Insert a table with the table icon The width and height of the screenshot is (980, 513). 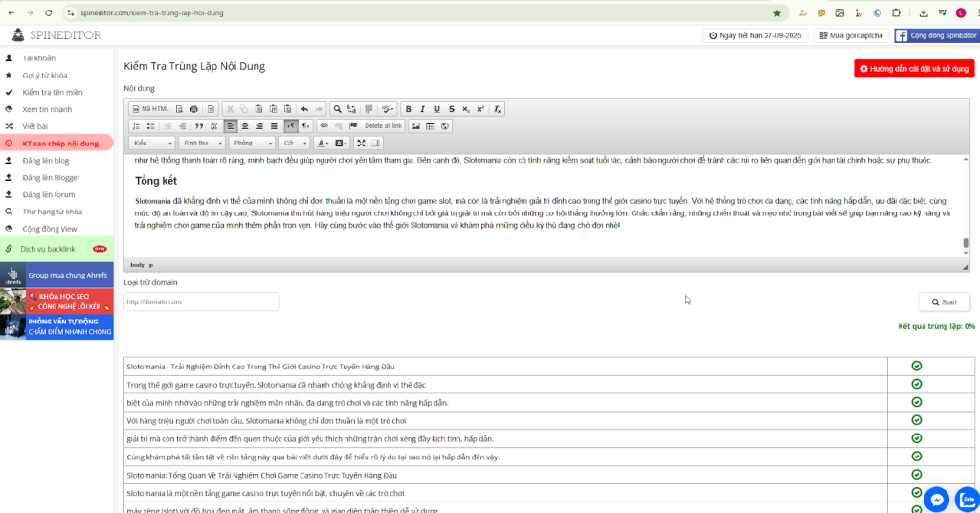click(431, 126)
